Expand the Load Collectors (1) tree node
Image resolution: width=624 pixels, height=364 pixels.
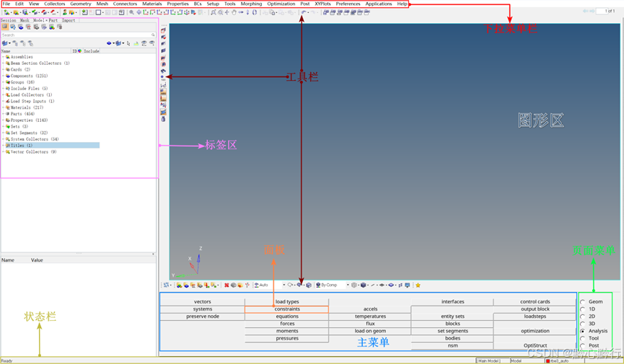click(3, 94)
